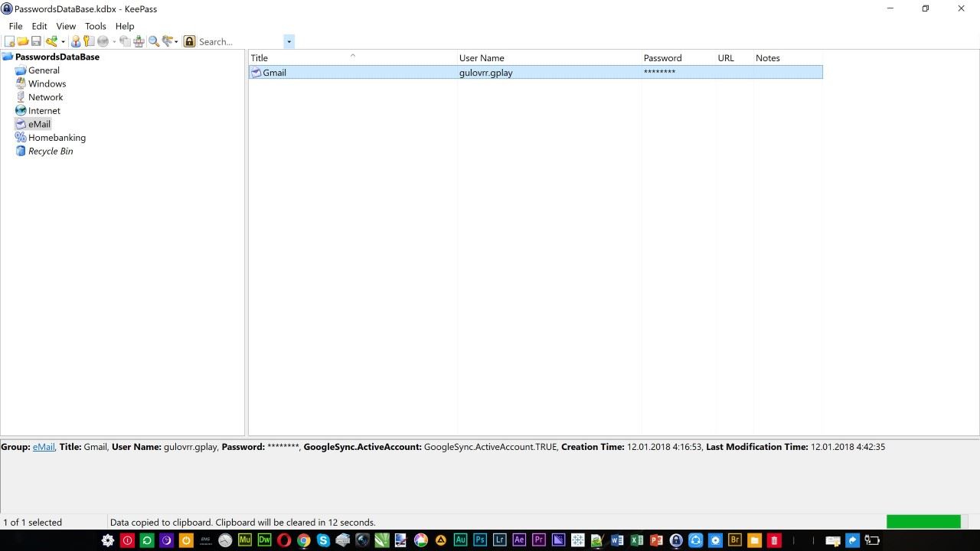
Task: Click the Copy URL to clipboard icon
Action: point(125,41)
